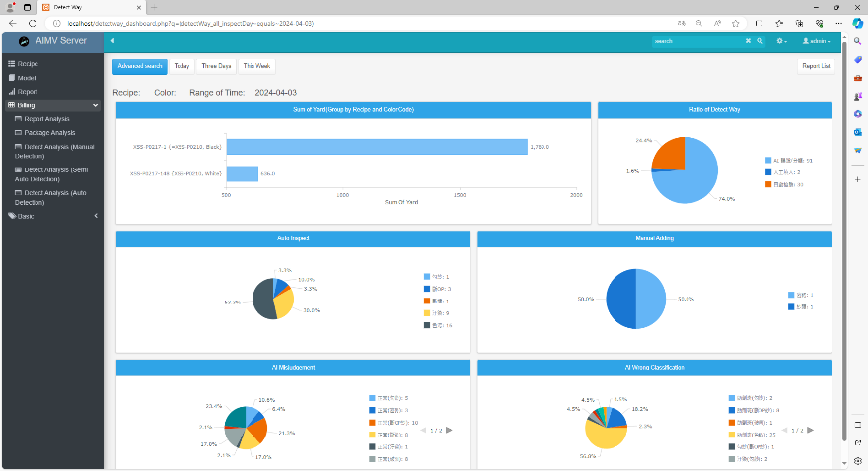868x471 pixels.
Task: Click the orange slice in Ratio of Detect Way pie
Action: (x=671, y=155)
